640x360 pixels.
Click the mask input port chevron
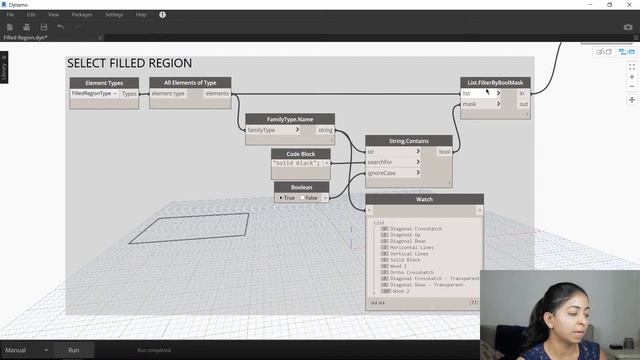pyautogui.click(x=498, y=104)
